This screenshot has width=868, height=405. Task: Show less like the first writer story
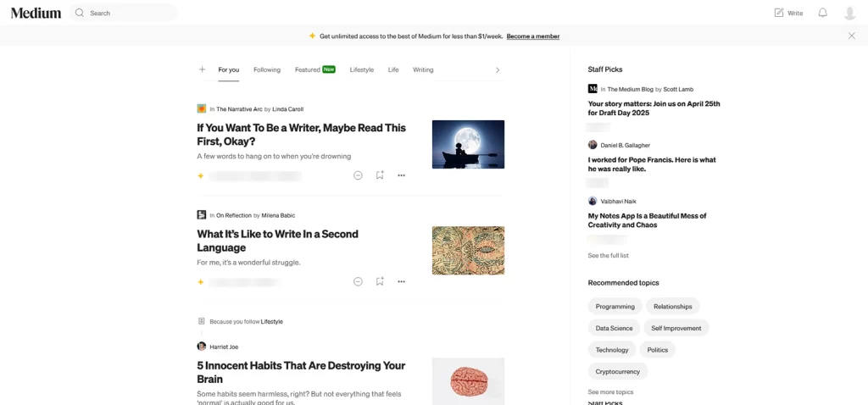pyautogui.click(x=358, y=175)
